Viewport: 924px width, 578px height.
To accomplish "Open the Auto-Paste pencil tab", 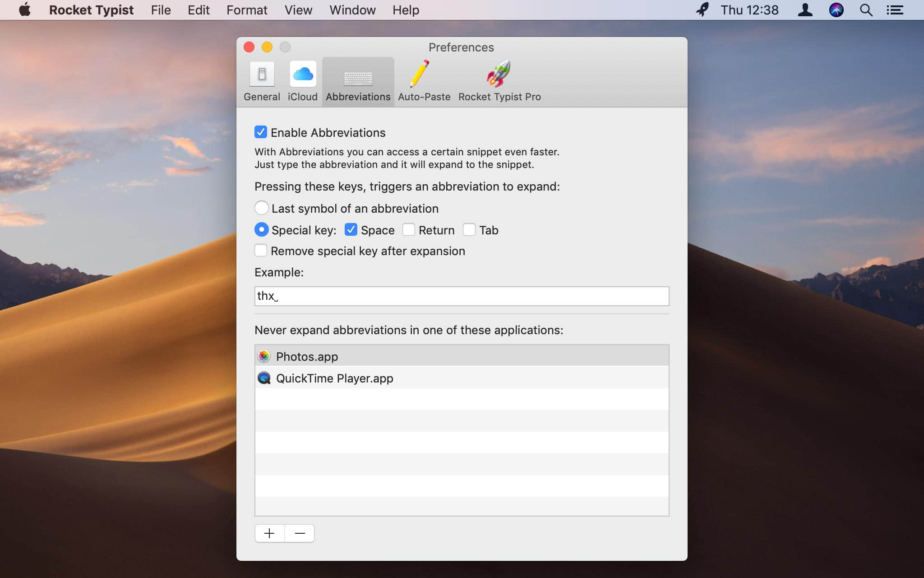I will coord(424,82).
